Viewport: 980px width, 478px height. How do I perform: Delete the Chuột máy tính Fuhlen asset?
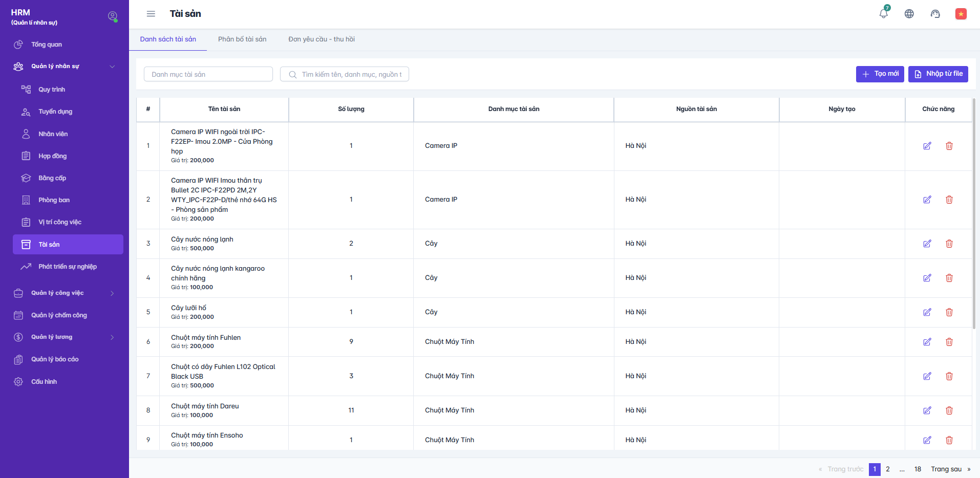(x=949, y=342)
